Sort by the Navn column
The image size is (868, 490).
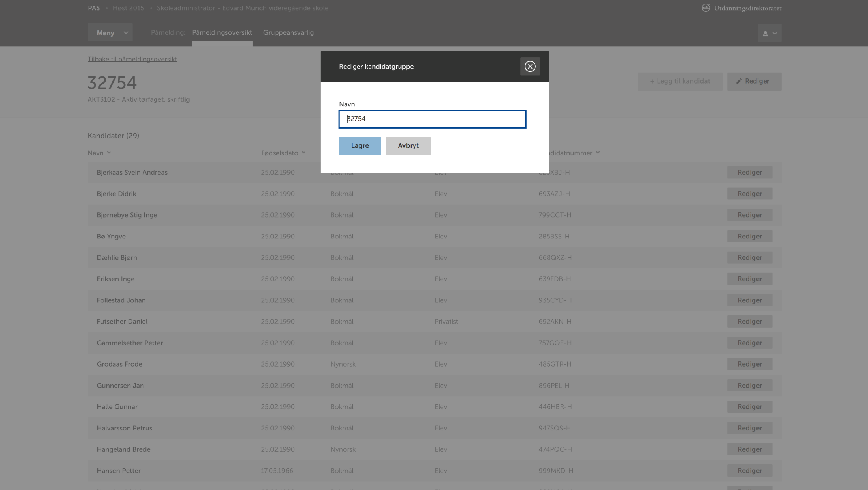coord(99,153)
